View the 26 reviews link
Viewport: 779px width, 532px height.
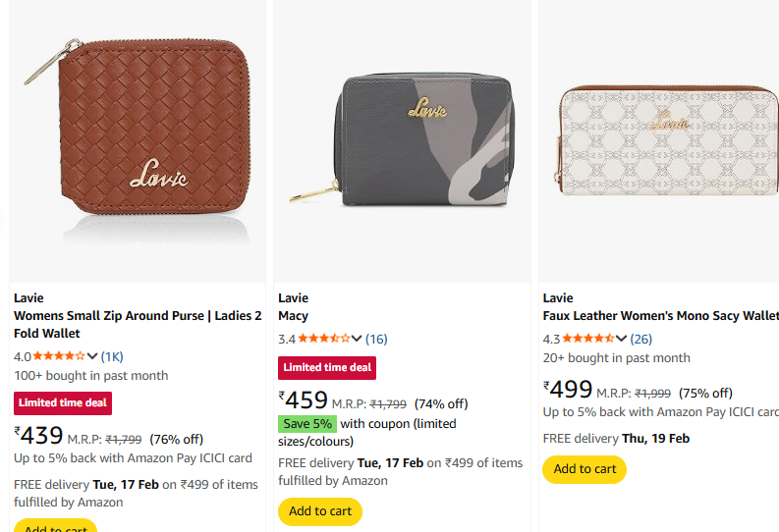640,339
